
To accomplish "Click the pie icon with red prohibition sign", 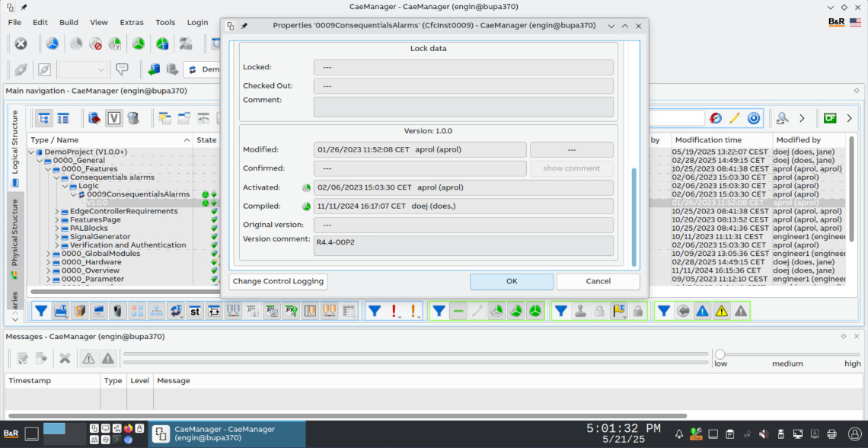I will (x=95, y=44).
